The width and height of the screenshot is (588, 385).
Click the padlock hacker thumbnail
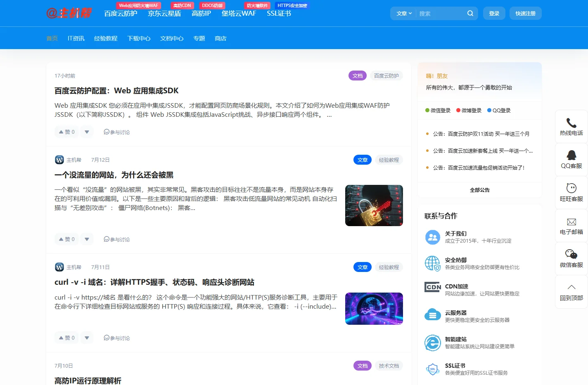coord(374,205)
